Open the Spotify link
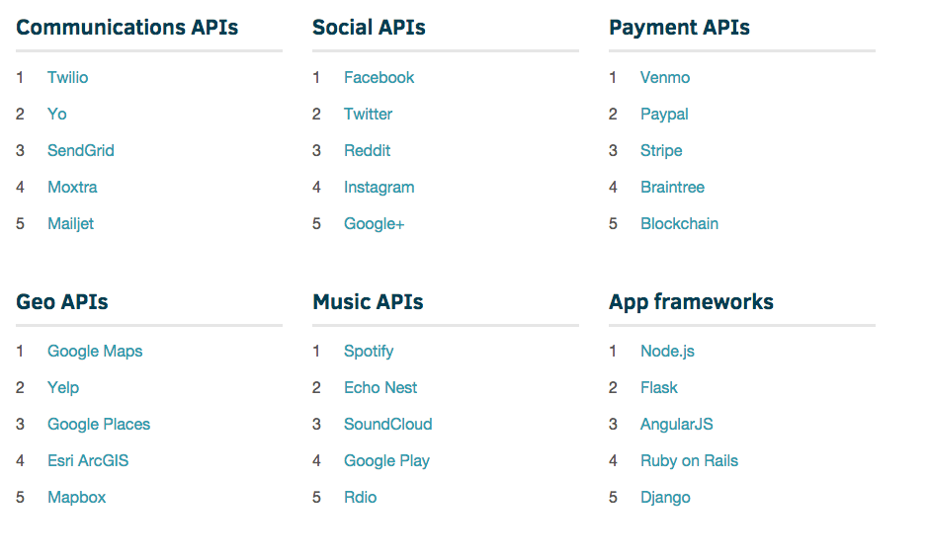Screen dimensions: 928x560 tap(369, 351)
